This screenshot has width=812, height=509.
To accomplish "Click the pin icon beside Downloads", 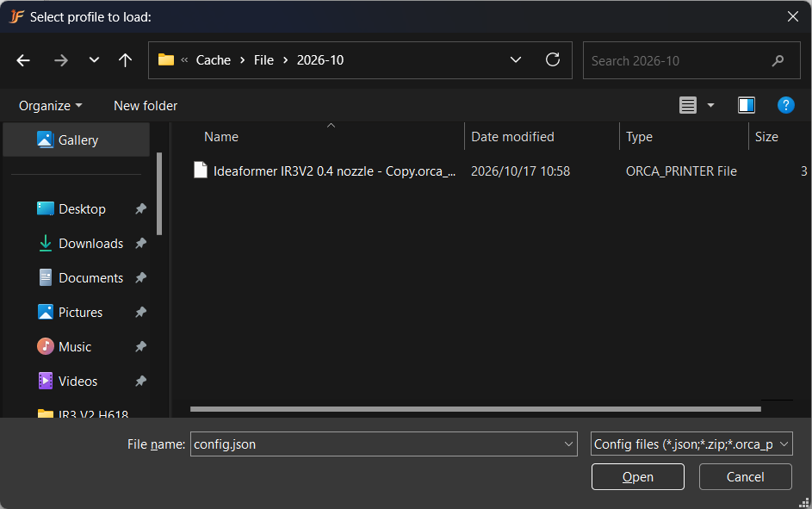I will pos(140,244).
